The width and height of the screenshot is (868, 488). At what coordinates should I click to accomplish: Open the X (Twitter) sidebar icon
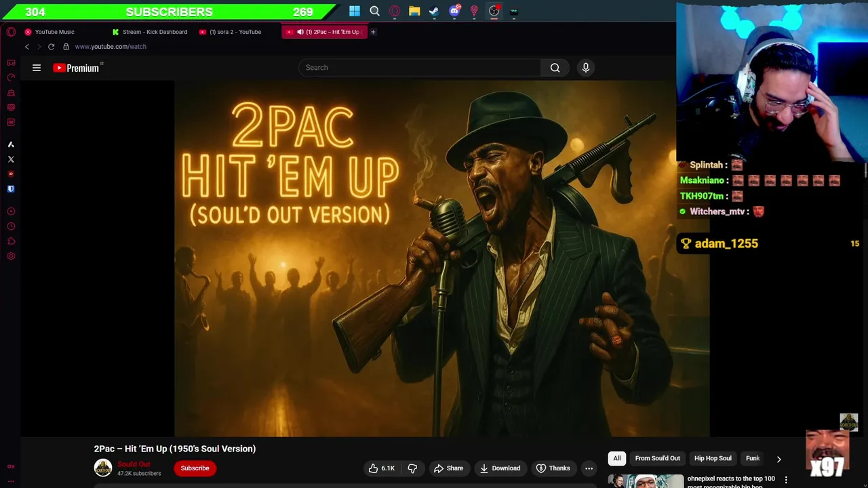(x=11, y=159)
